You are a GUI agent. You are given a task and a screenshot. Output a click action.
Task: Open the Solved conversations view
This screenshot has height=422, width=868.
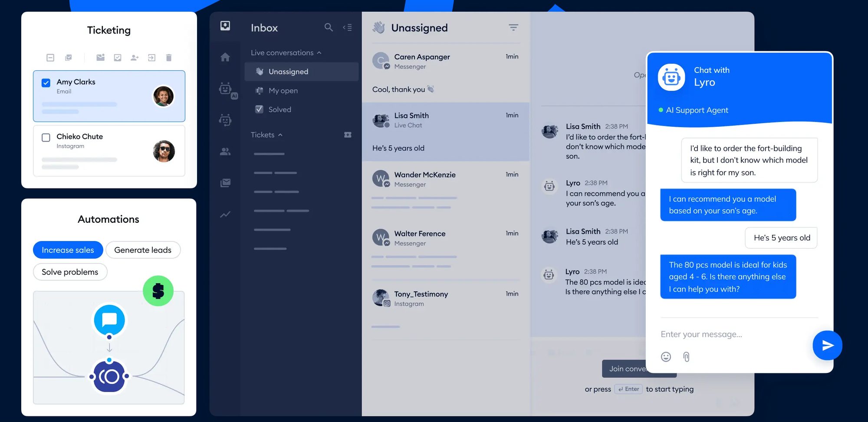pyautogui.click(x=280, y=109)
